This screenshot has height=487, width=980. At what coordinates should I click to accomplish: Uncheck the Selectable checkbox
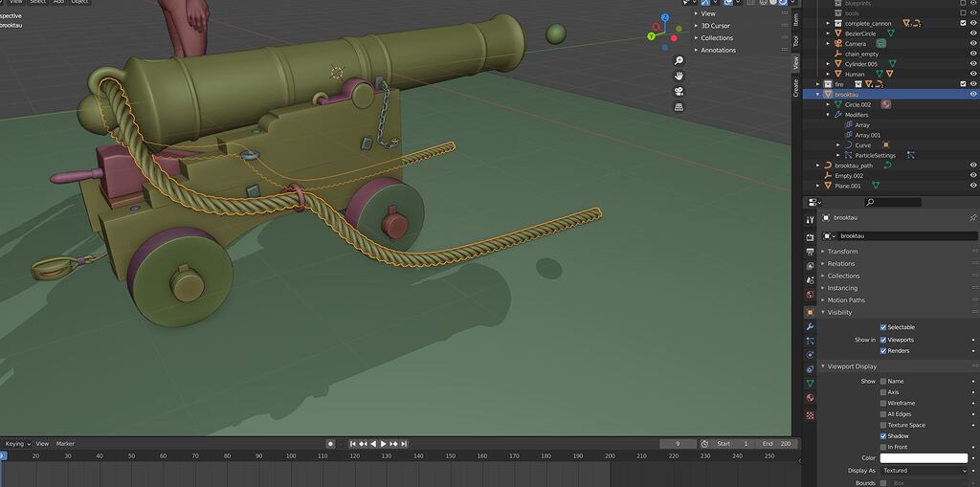(x=883, y=327)
